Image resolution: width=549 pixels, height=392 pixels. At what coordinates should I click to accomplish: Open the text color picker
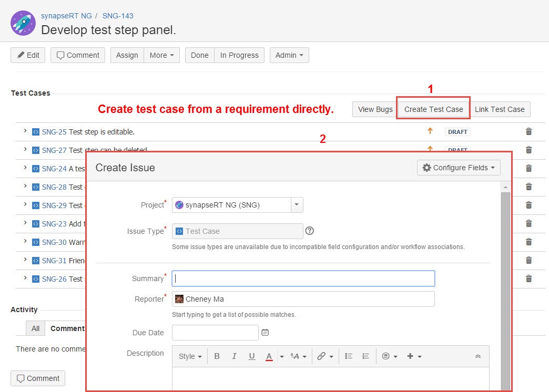coord(282,356)
